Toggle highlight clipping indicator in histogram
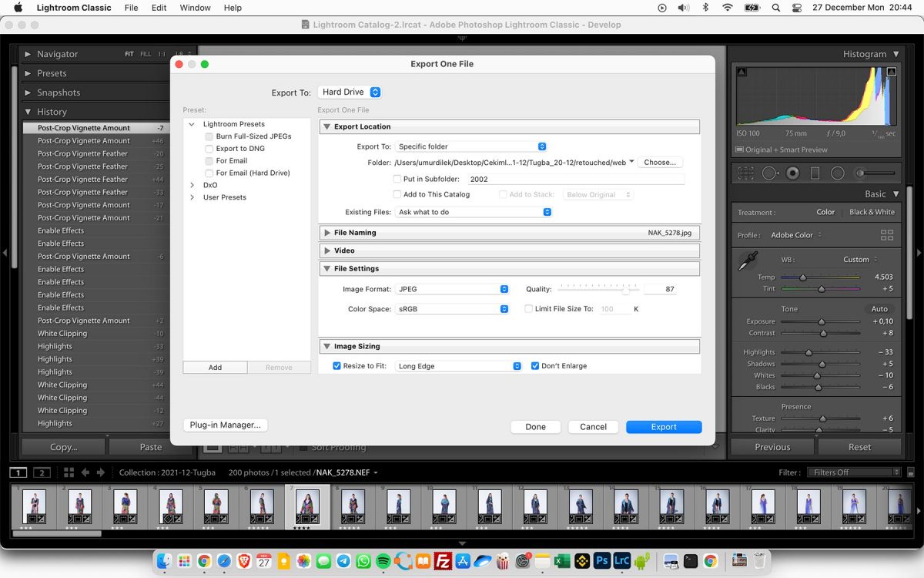The image size is (924, 578). pyautogui.click(x=892, y=72)
